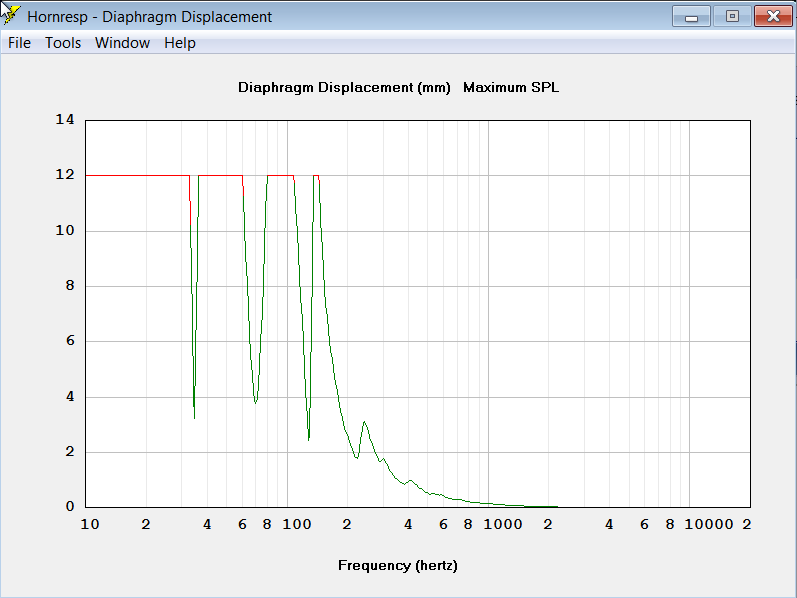Viewport: 797px width, 598px height.
Task: Click the small green peak near 250 Hz
Action: tap(364, 422)
